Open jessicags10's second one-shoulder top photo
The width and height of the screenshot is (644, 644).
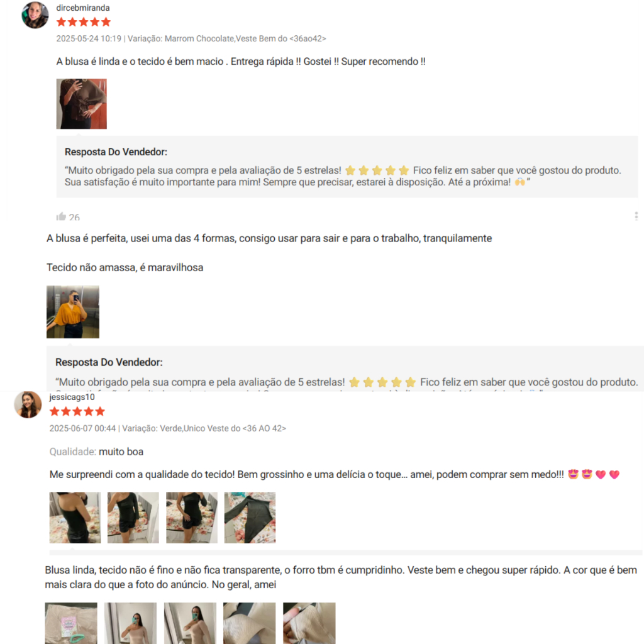click(x=133, y=518)
